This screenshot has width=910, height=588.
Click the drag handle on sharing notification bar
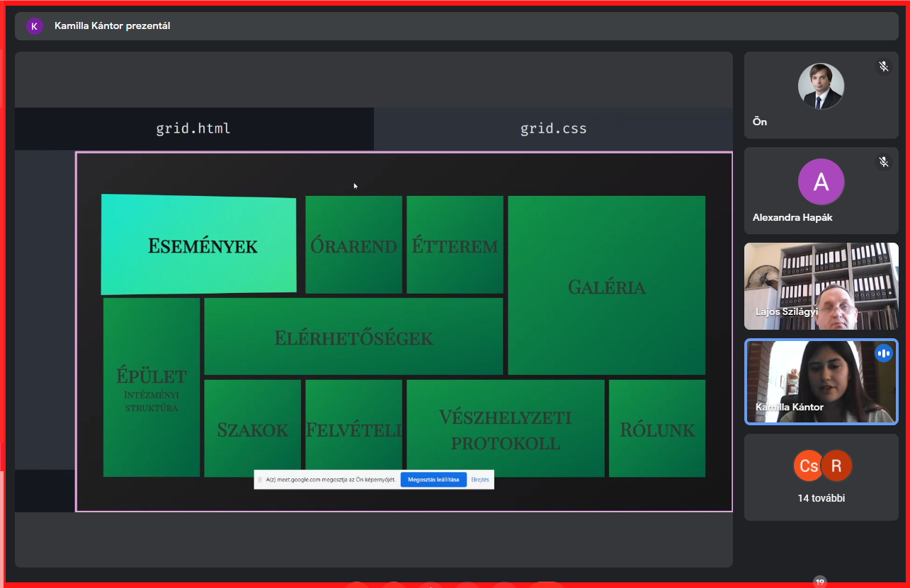pos(260,480)
